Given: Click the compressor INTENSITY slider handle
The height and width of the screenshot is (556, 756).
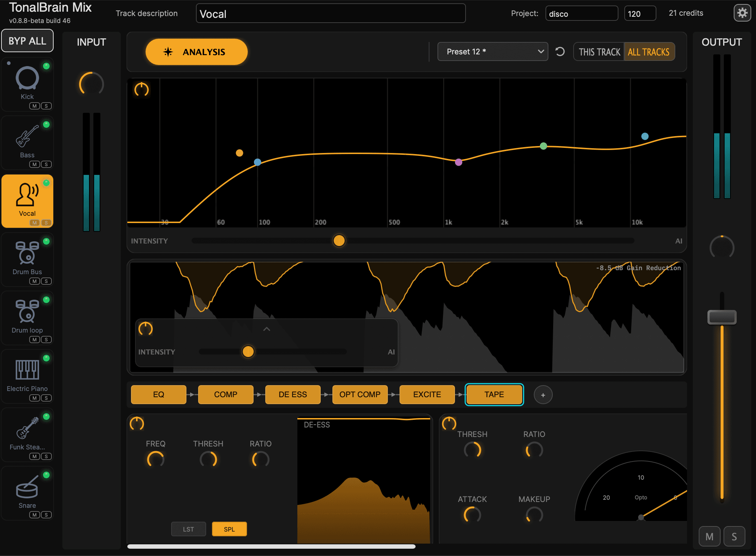Looking at the screenshot, I should click(x=248, y=352).
